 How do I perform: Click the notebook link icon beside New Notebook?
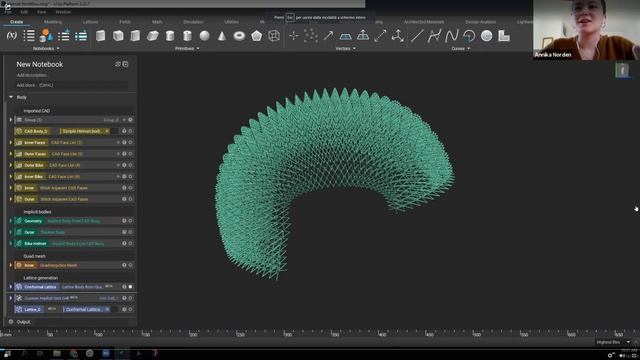118,64
